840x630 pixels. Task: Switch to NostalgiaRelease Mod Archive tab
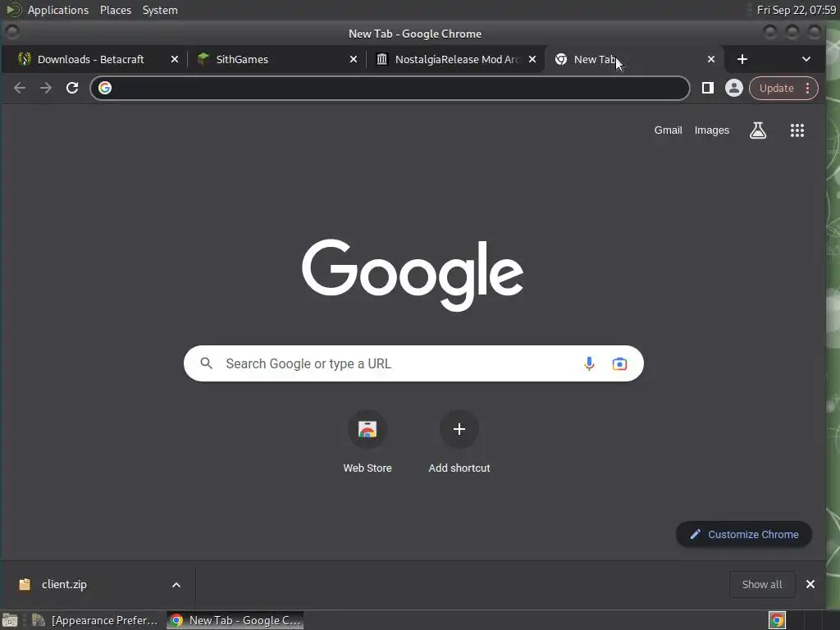pyautogui.click(x=457, y=59)
